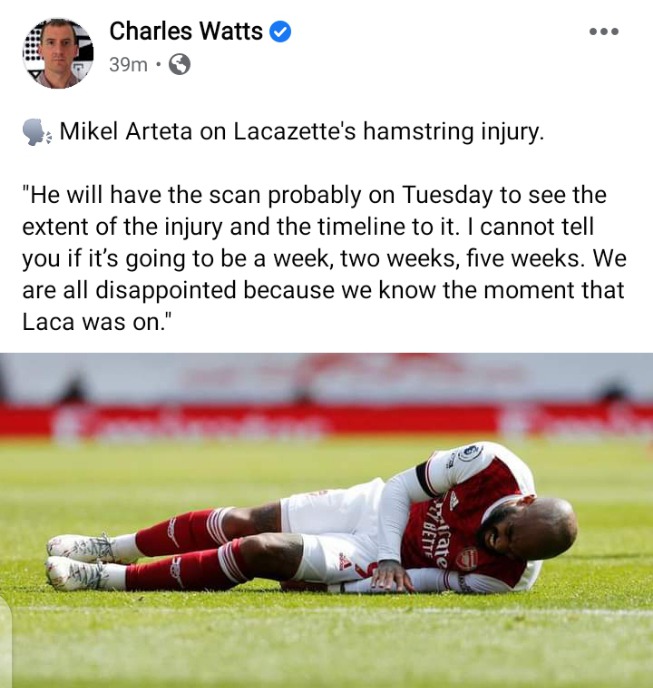
Task: Open the three-dot post options menu
Action: click(x=604, y=31)
